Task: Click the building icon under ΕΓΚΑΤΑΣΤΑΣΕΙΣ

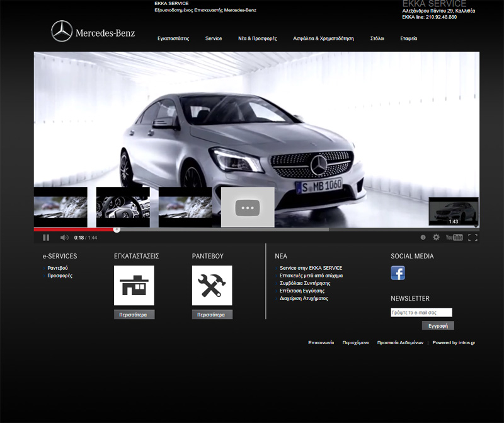Action: 134,286
